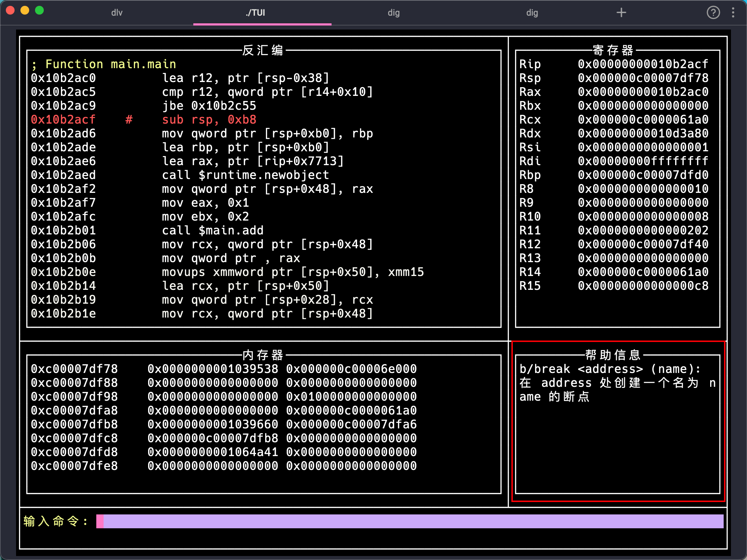
Task: Click the yellow minimize window button
Action: pos(25,11)
